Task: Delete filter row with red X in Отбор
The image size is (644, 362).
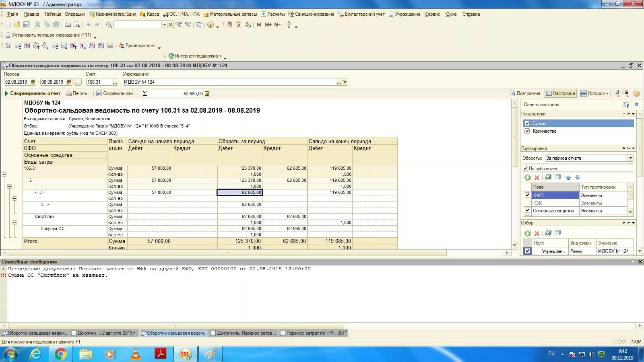Action: [537, 233]
